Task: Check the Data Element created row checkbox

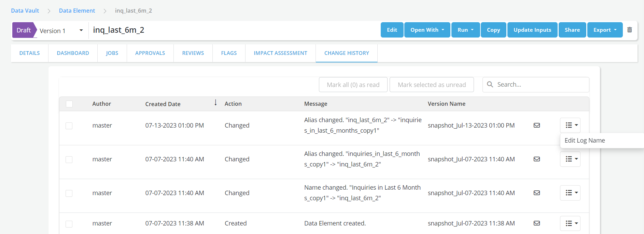Action: (69, 224)
